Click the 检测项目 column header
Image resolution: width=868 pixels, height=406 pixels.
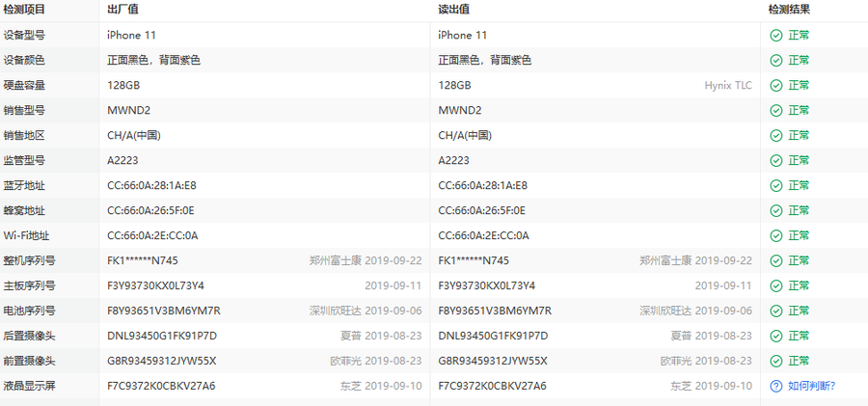24,10
